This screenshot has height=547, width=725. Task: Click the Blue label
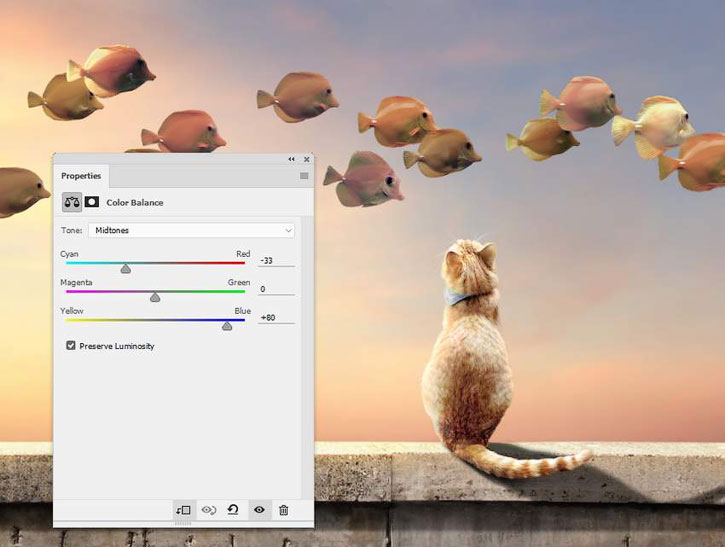(243, 311)
